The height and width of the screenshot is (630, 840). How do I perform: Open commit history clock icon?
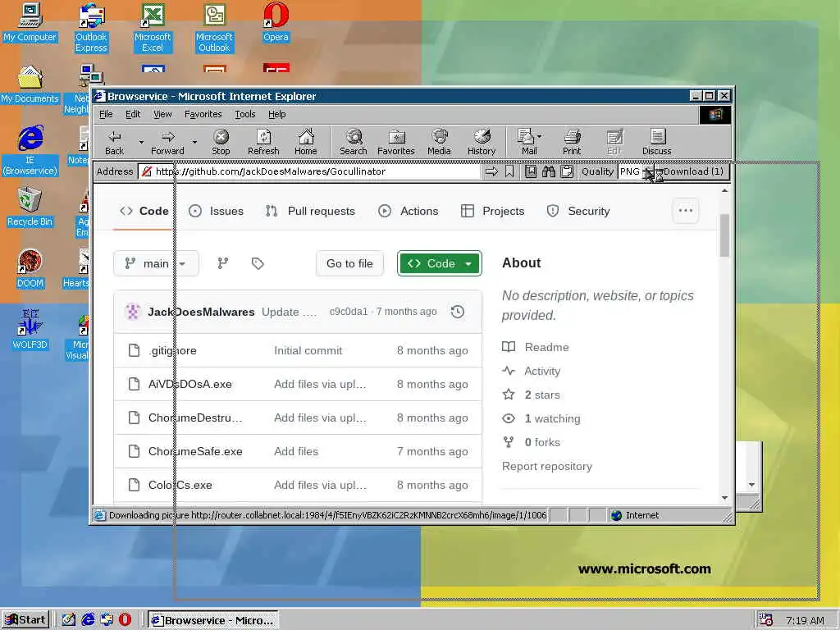[458, 312]
